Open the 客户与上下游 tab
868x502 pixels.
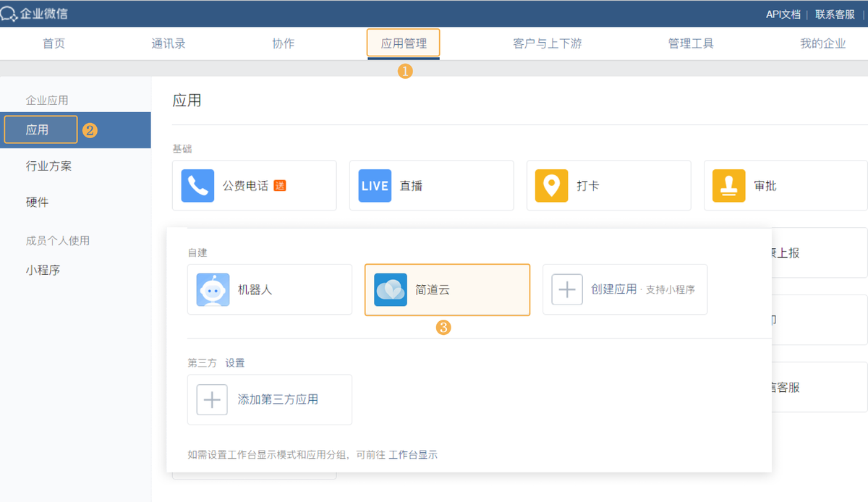pos(547,43)
